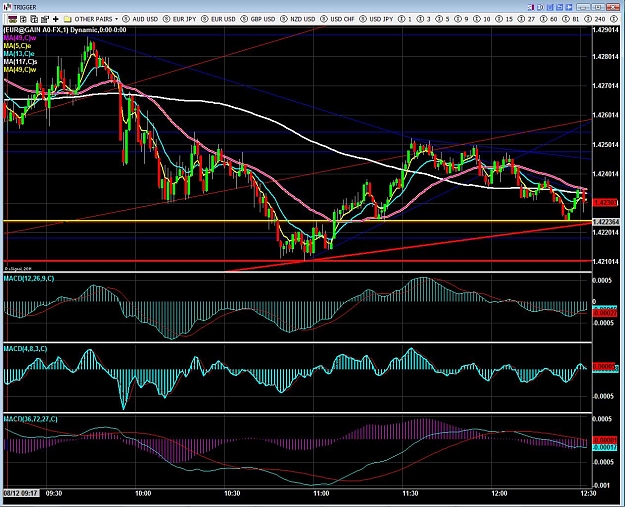Set the interval to 1 minute
Screen dimensions: 625x507
[405, 19]
